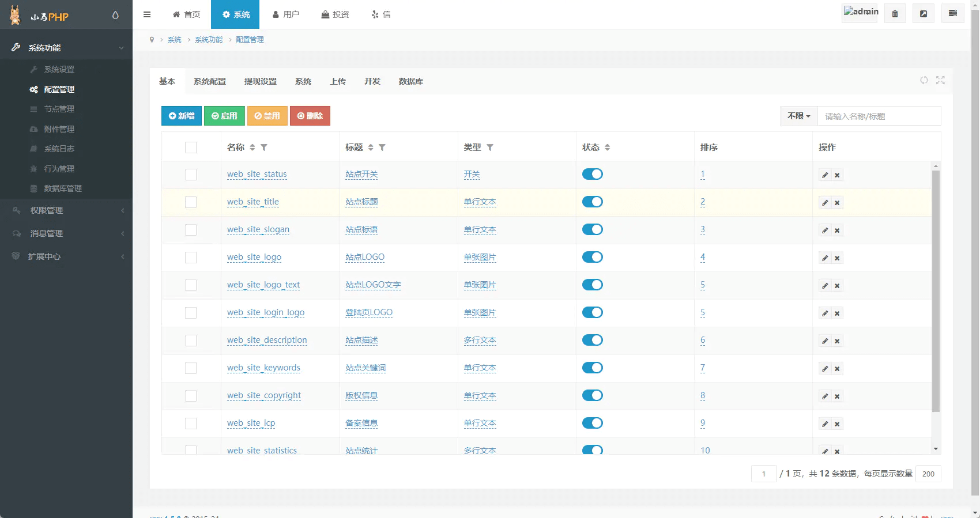Click the hamburger menu icon to collapse sidebar
The width and height of the screenshot is (980, 518).
pos(147,14)
